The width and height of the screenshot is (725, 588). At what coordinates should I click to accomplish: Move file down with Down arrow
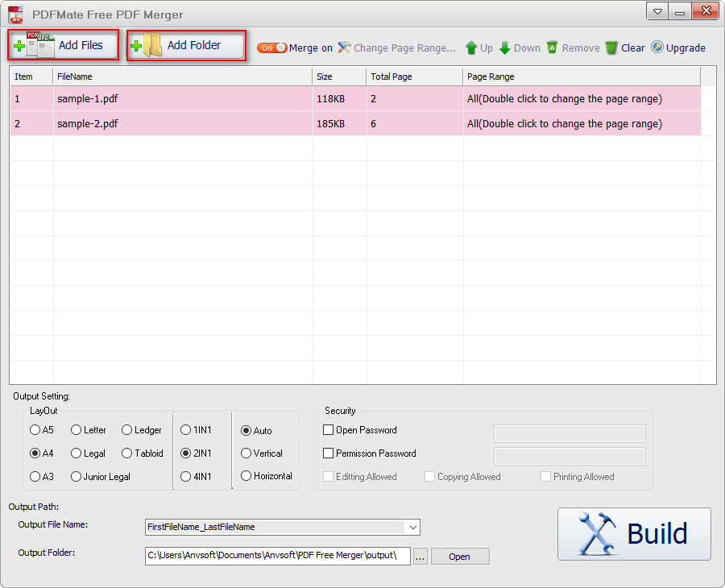tap(520, 48)
